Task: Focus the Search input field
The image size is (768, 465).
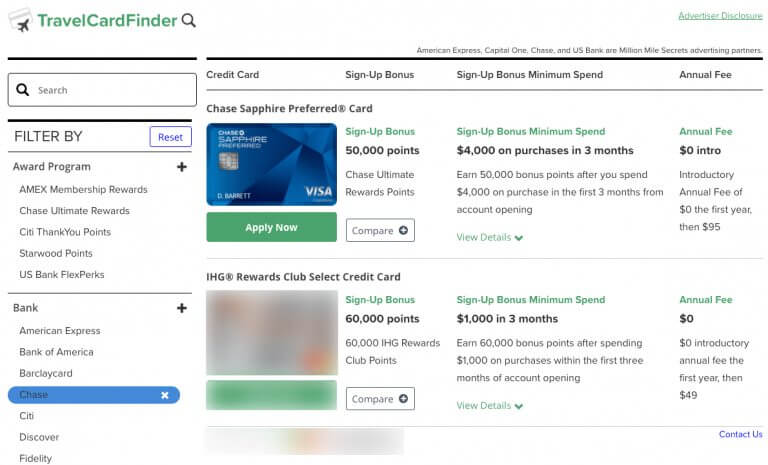Action: (102, 90)
